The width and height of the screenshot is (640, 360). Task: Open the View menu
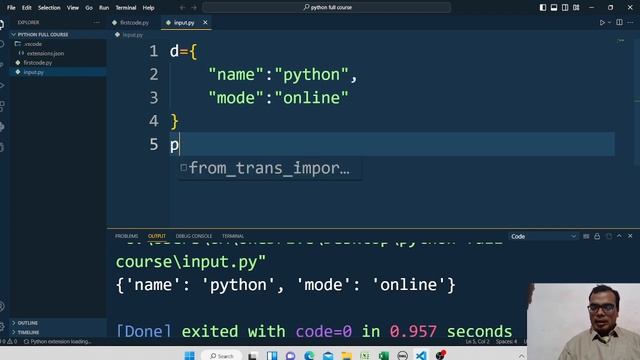[x=73, y=7]
